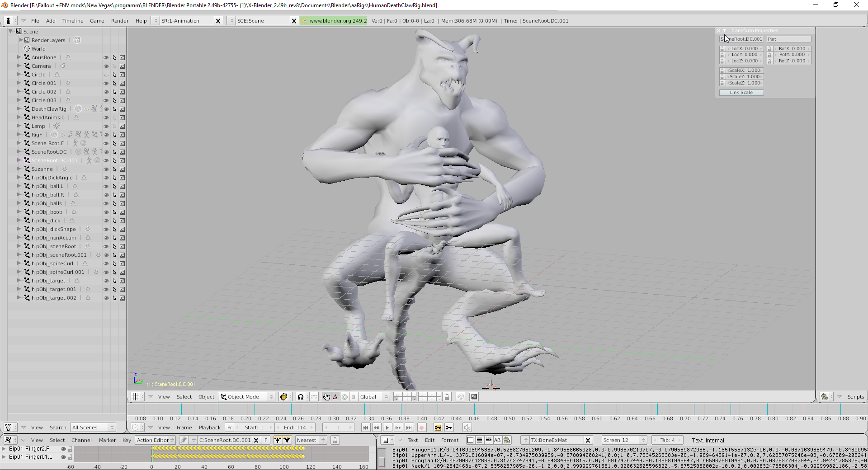Click the text editor syntax highlight AB icon
Image resolution: width=868 pixels, height=470 pixels.
[x=497, y=440]
